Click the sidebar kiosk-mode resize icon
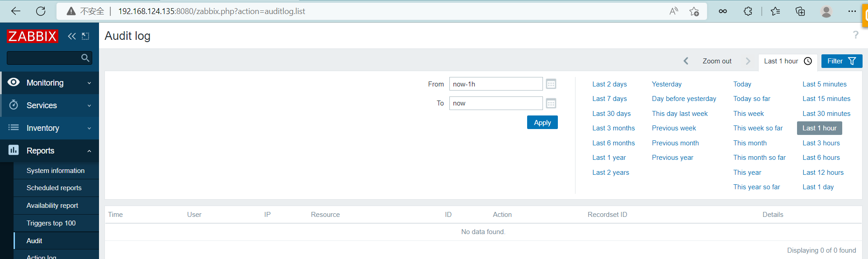Screen dimensions: 868x259 point(85,36)
